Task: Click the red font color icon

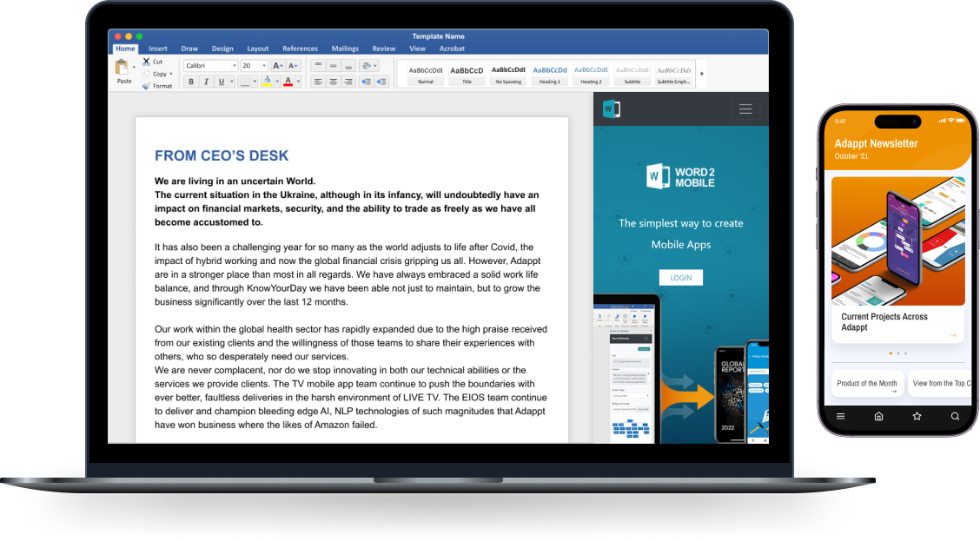Action: click(x=288, y=82)
